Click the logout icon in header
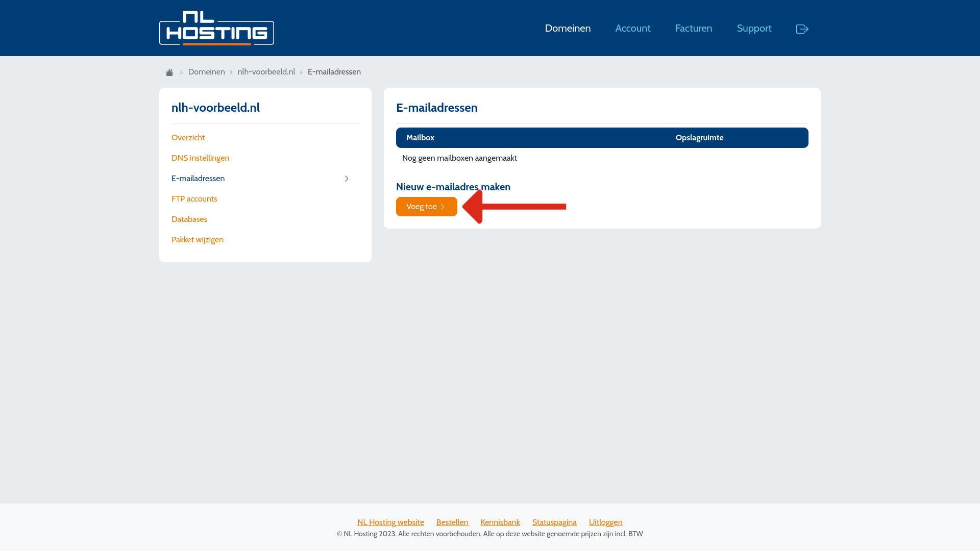980x551 pixels. (802, 29)
